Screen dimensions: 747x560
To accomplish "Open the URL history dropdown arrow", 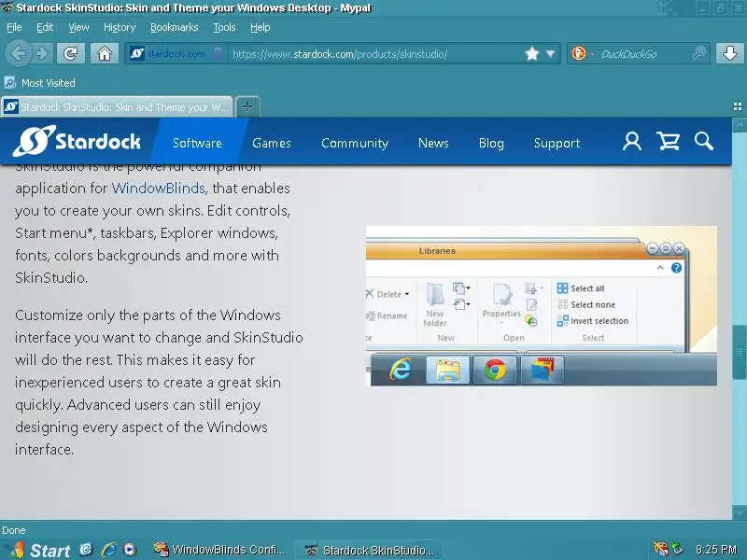I will point(550,53).
